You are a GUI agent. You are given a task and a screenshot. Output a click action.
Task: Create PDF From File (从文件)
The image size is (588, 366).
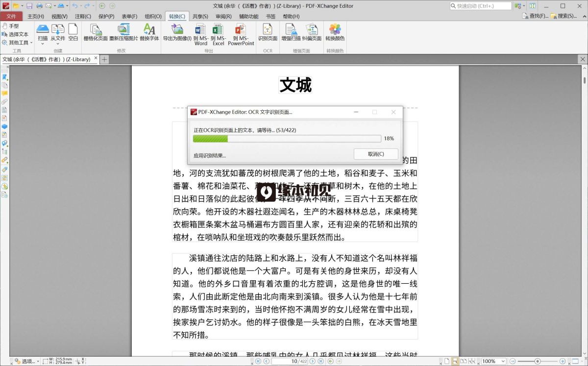58,32
